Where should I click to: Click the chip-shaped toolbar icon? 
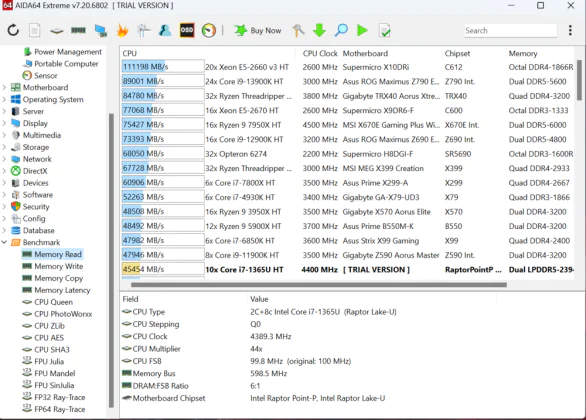tap(56, 31)
